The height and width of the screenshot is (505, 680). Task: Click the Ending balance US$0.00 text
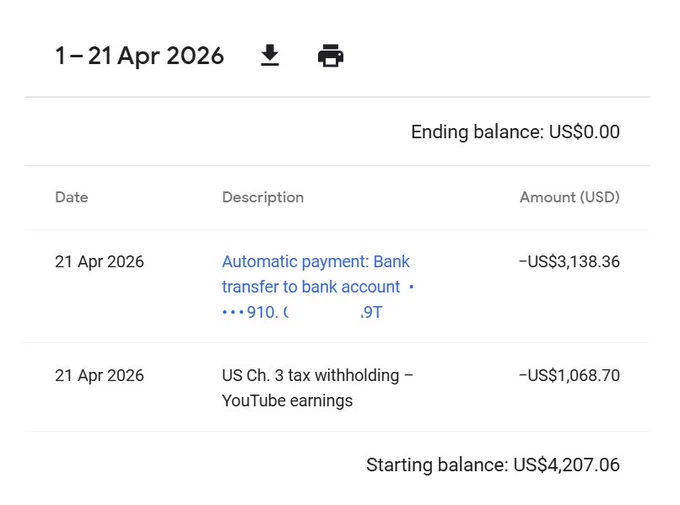[x=515, y=132]
